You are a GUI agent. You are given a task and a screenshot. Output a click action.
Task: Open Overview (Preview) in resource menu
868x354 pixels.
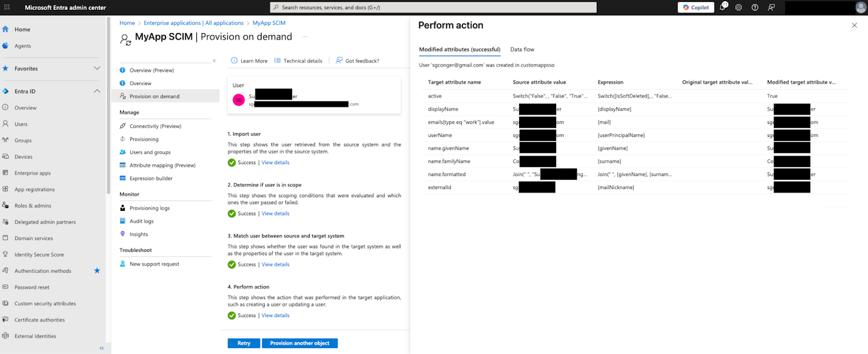coord(152,70)
